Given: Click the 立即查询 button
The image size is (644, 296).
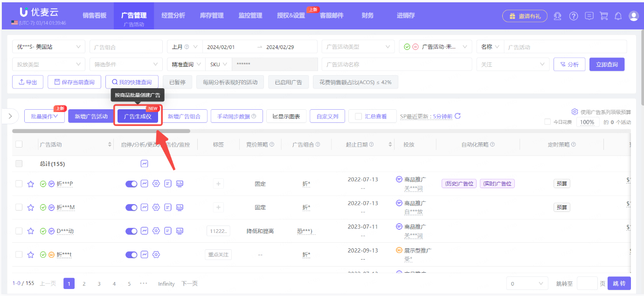Looking at the screenshot, I should pyautogui.click(x=607, y=64).
